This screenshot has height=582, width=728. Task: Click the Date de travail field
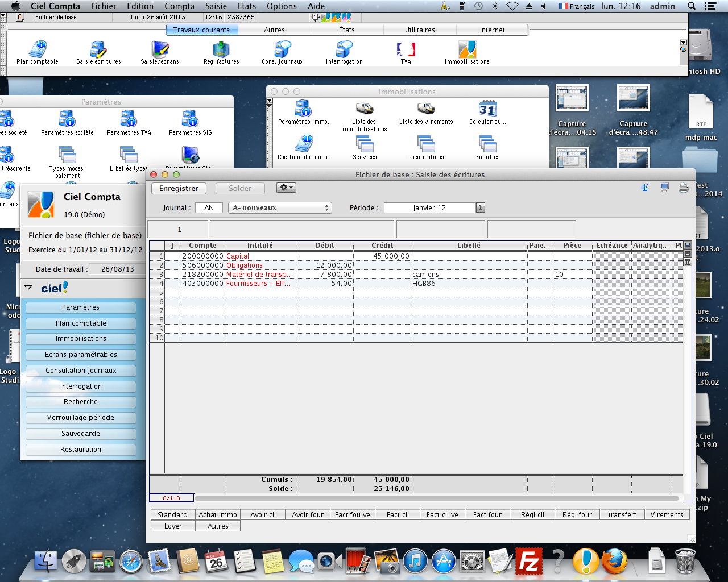118,269
